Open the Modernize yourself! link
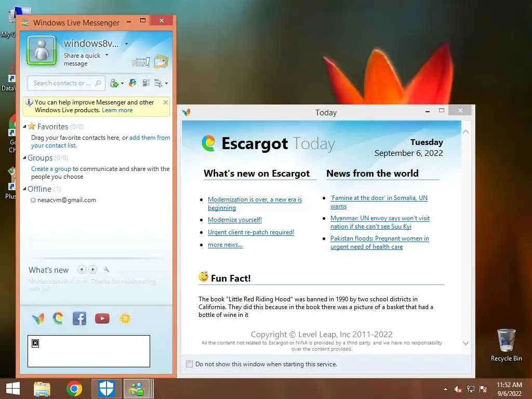This screenshot has width=532, height=399. point(235,220)
